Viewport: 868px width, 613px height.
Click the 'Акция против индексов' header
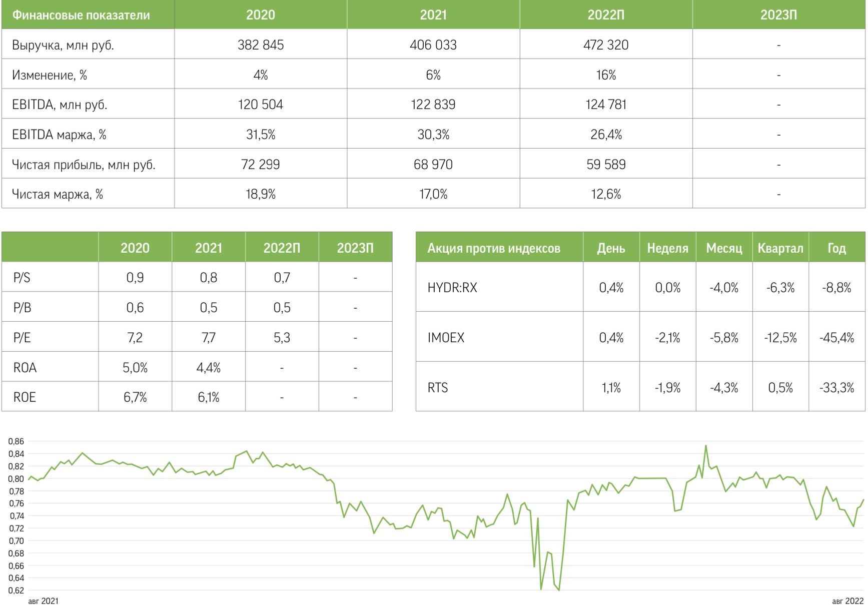point(494,248)
